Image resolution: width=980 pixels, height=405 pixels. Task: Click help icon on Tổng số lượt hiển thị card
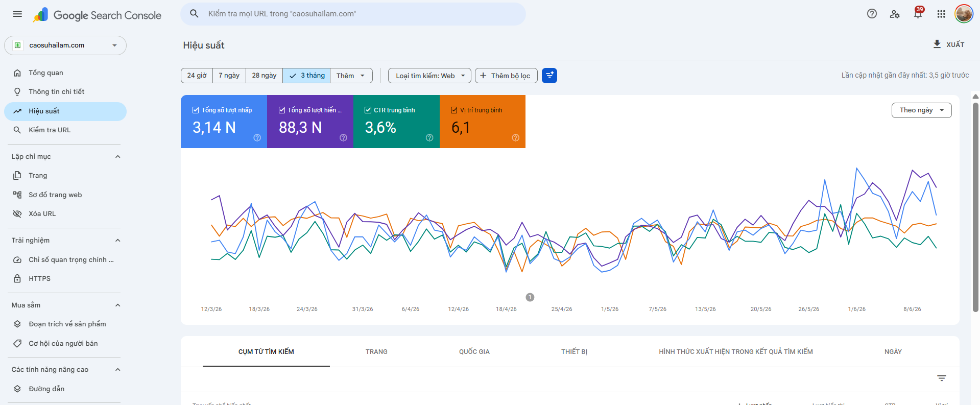343,137
